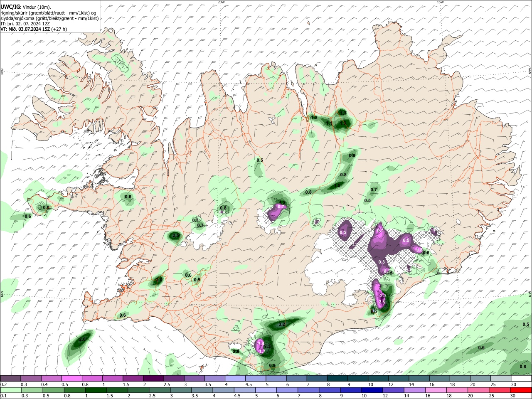Screen dimensions: 532x399
Task: Click the white 0.3 value on Vatnajökull glacier
Action: point(382,261)
